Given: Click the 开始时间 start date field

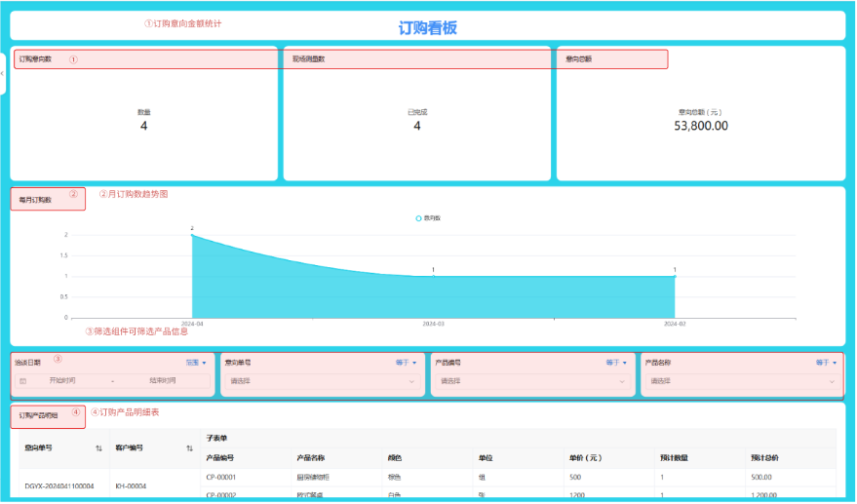Looking at the screenshot, I should [x=66, y=381].
